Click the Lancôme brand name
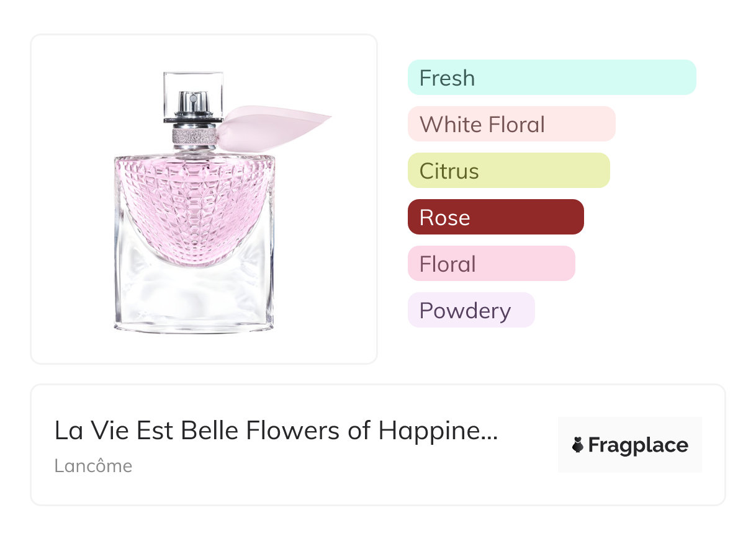Viewport: 756px width, 536px height. pos(93,466)
